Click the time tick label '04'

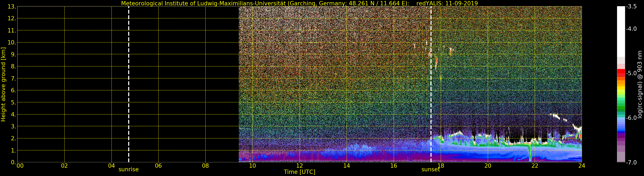point(111,166)
